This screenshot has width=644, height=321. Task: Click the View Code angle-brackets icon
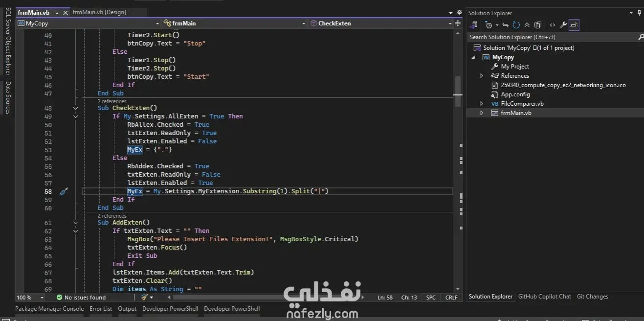click(x=552, y=25)
